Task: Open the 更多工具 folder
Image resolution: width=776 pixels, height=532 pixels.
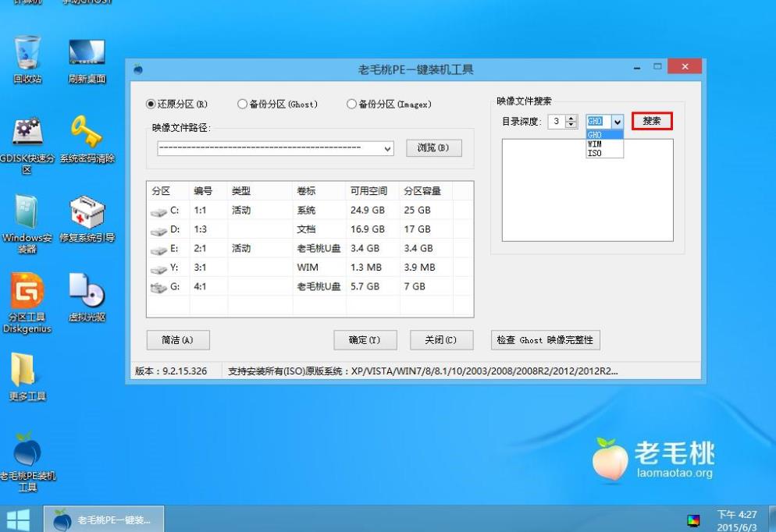Action: pos(26,367)
